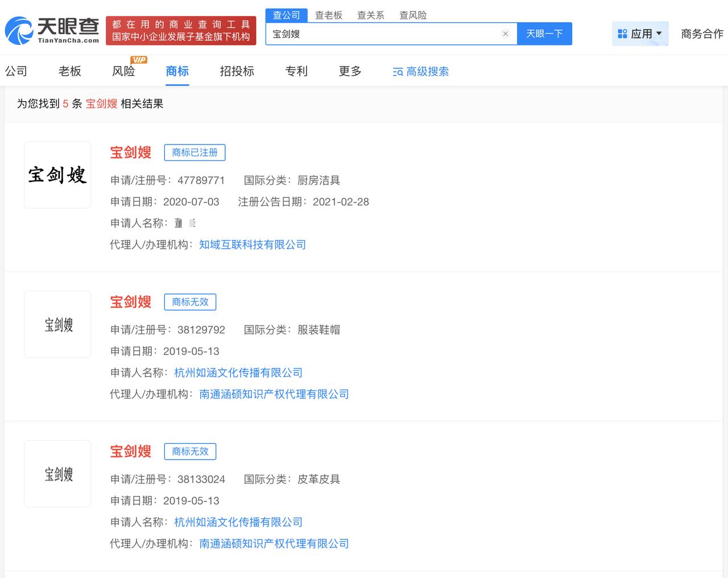Open the 宝剑嫂 title with number 38129792
728x578 pixels.
pyautogui.click(x=131, y=302)
